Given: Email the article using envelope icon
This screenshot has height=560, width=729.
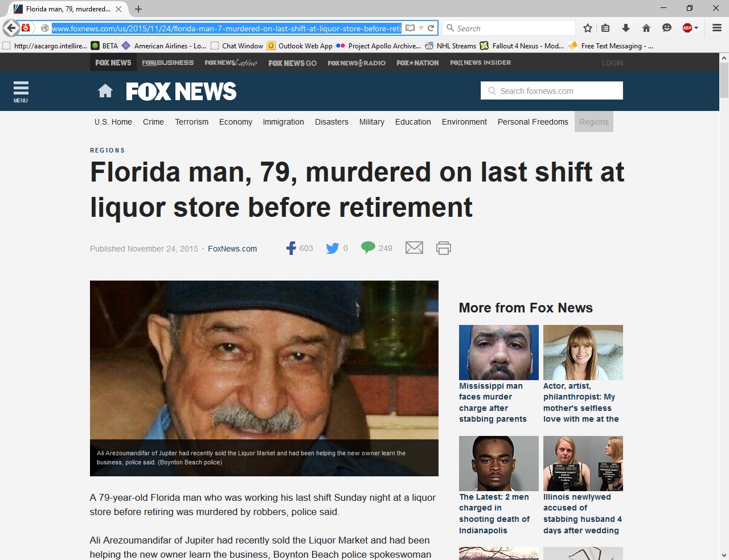Looking at the screenshot, I should coord(414,248).
